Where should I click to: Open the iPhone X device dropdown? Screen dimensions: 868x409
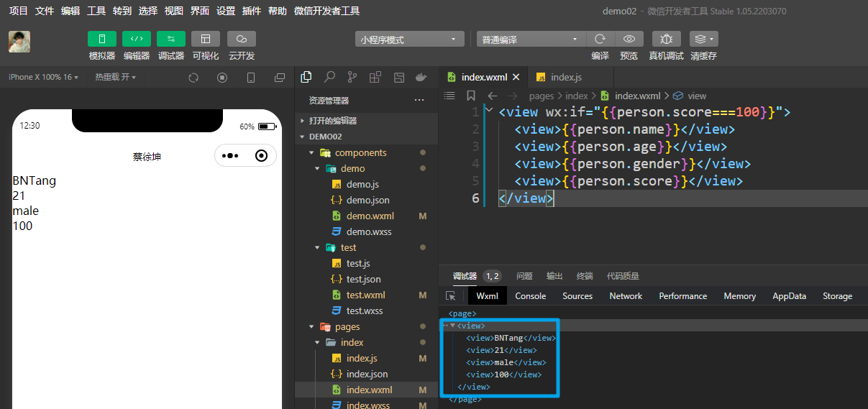coord(43,77)
